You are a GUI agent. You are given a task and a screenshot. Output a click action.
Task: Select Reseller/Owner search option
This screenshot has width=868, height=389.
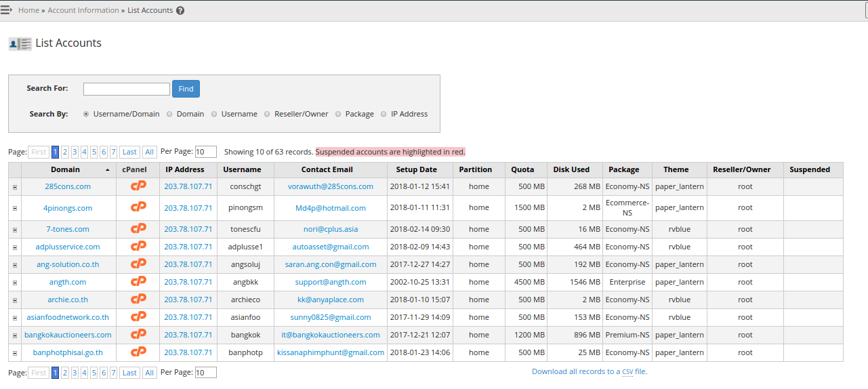click(x=267, y=115)
